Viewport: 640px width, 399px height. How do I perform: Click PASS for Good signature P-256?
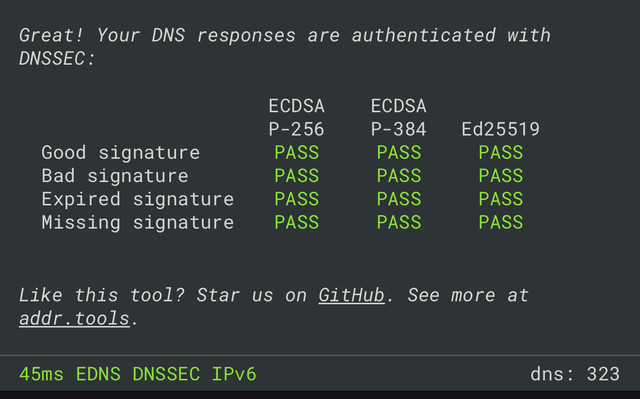pos(297,153)
